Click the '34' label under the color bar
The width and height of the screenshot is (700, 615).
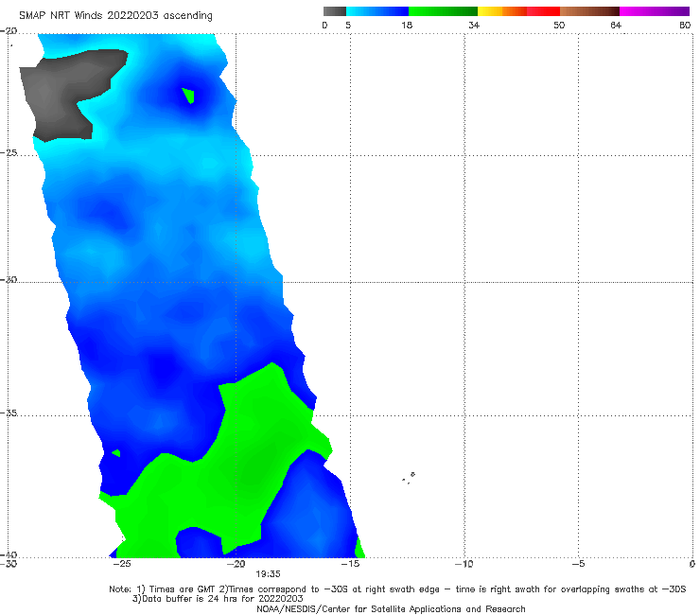tap(474, 25)
